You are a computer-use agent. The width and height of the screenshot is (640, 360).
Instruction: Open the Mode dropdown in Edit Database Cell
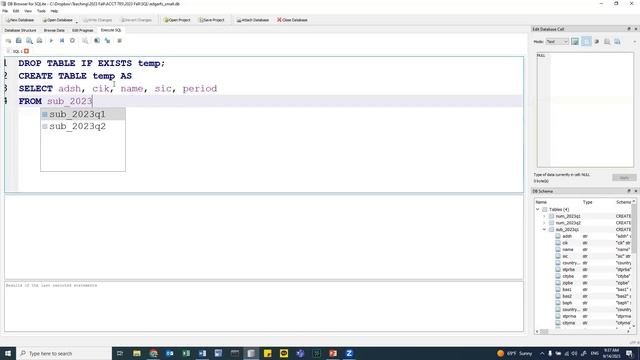coord(557,42)
